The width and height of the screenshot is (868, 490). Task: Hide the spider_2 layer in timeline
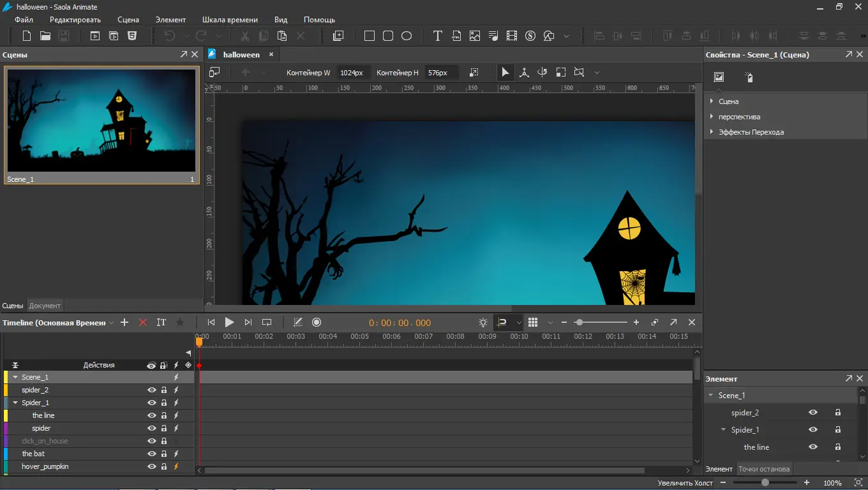[x=152, y=390]
